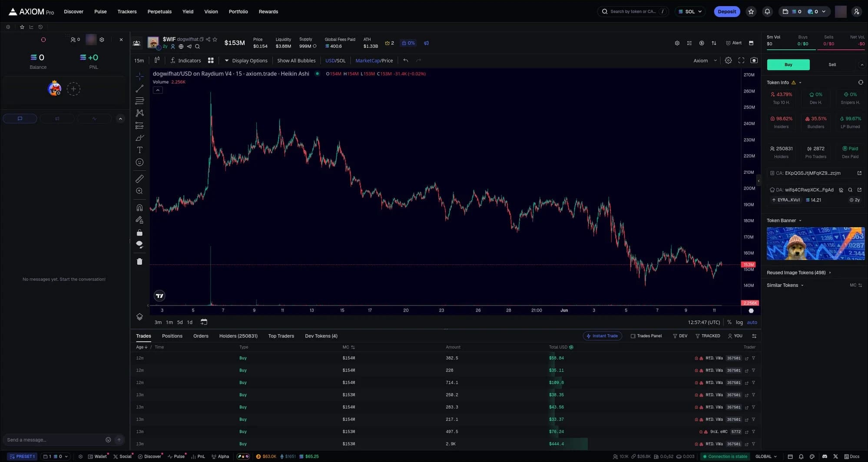The height and width of the screenshot is (462, 868).
Task: Open the SOL chain dropdown
Action: pyautogui.click(x=690, y=12)
